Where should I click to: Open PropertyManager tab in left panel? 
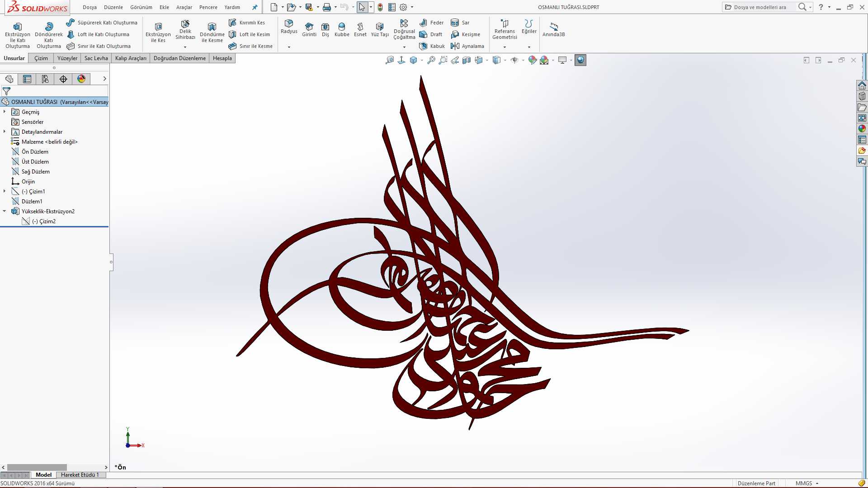pos(27,79)
